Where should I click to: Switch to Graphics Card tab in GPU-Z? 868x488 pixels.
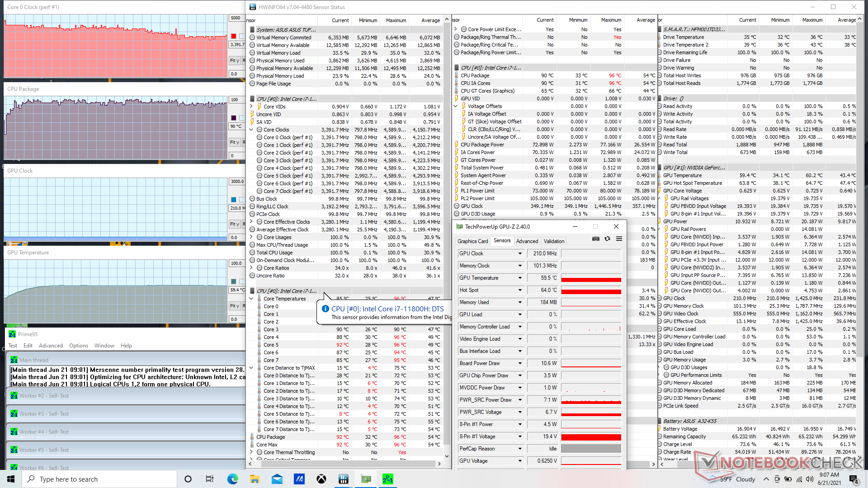coord(472,241)
